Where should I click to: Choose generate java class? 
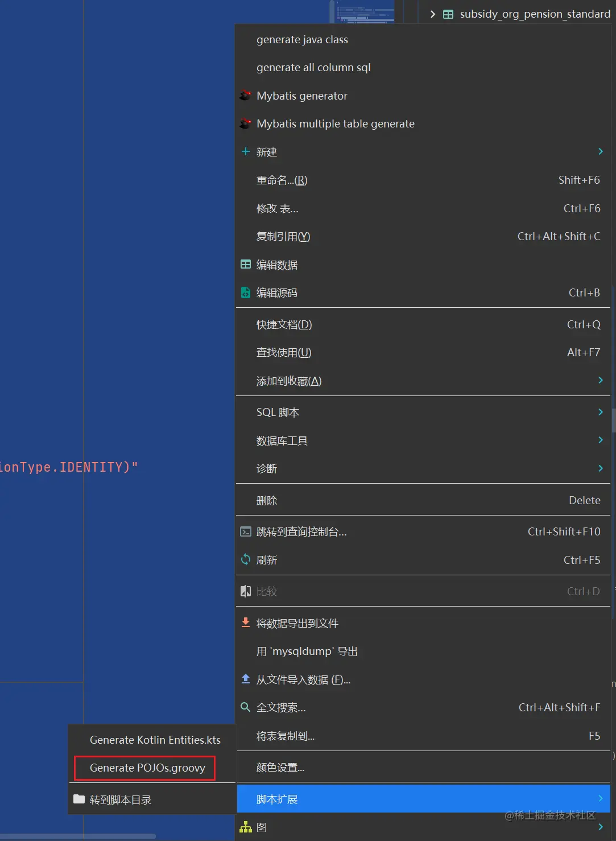423,39
